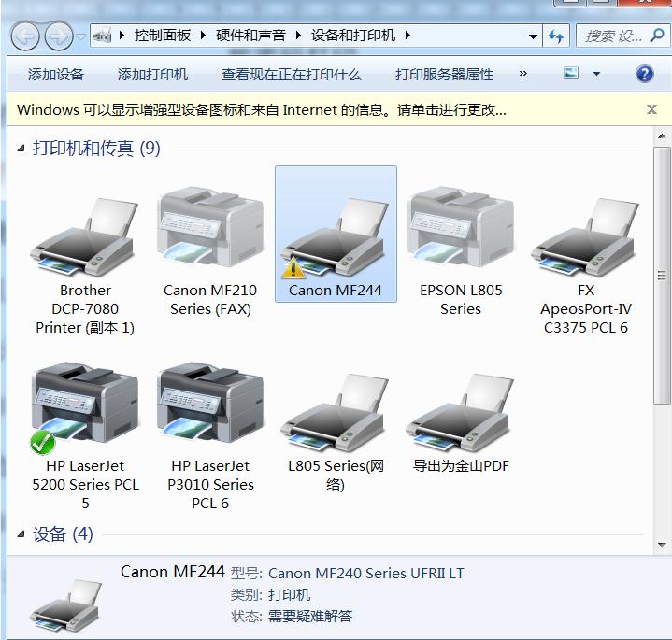This screenshot has height=640, width=672.
Task: Go to 硬件和声音 in the breadcrumb
Action: coord(250,36)
